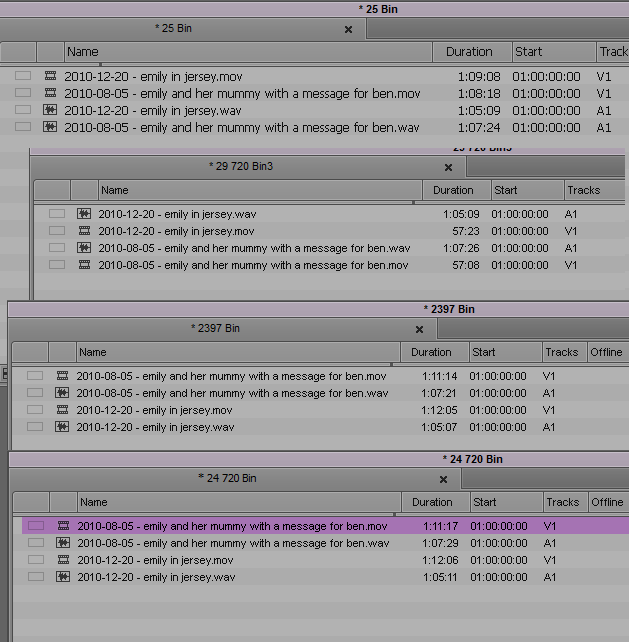This screenshot has width=629, height=642.
Task: Toggle color box for emily in jersey.mov in 25 Bin
Action: click(x=23, y=76)
